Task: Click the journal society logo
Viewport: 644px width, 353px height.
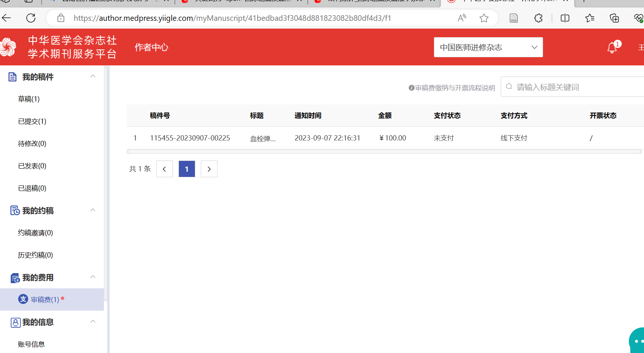Action: pos(8,47)
